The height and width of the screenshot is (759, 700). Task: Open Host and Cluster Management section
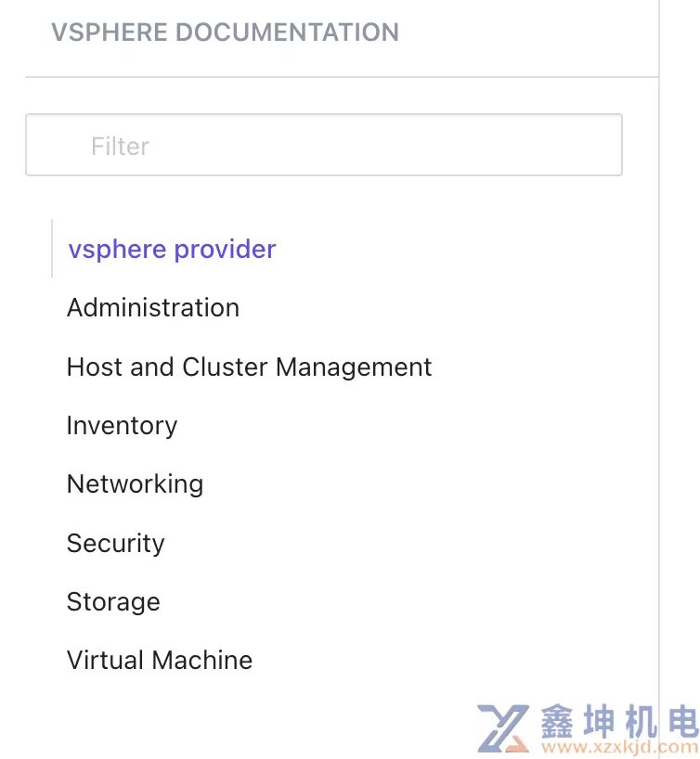point(249,367)
